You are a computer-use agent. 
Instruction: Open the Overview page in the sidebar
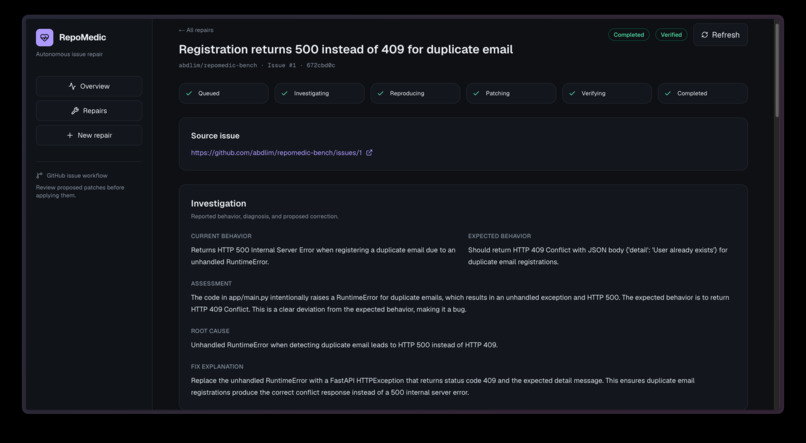89,86
